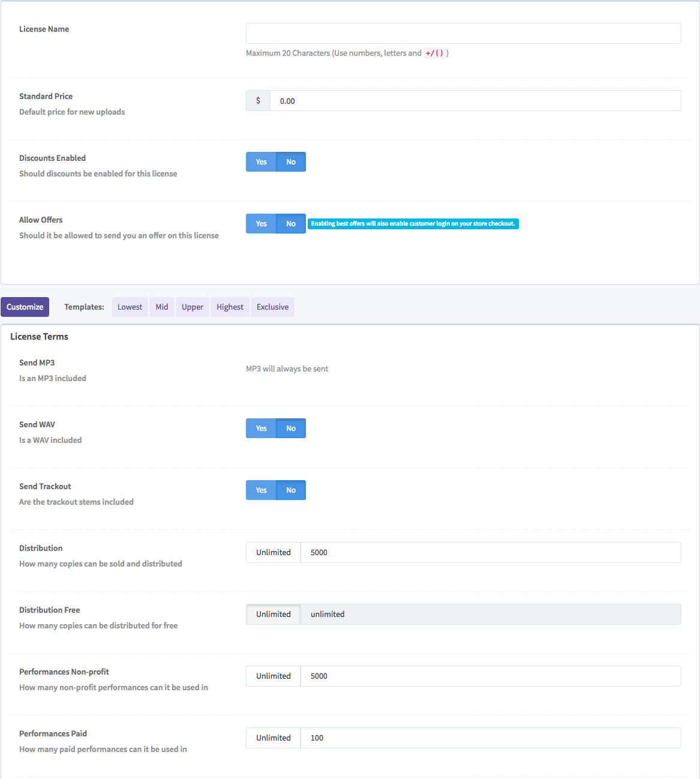Choose the Highest template
Image resolution: width=700 pixels, height=779 pixels.
(x=230, y=307)
